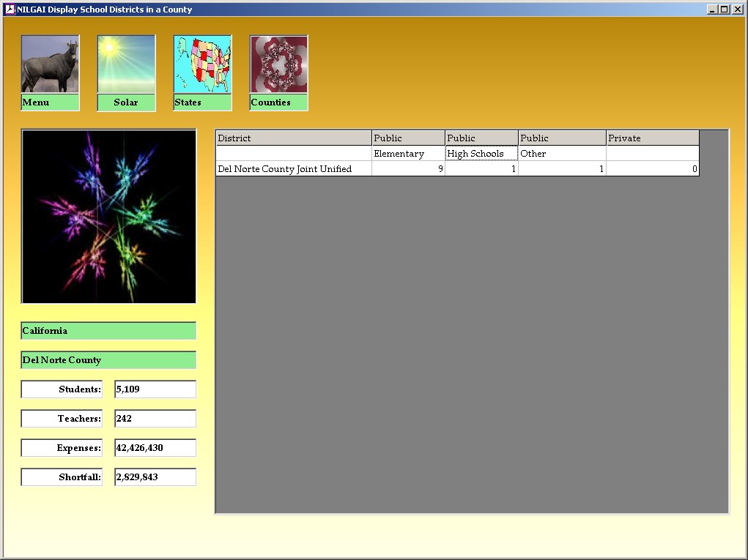Image resolution: width=748 pixels, height=560 pixels.
Task: Click the Expenses value field 42,426,430
Action: coord(155,448)
